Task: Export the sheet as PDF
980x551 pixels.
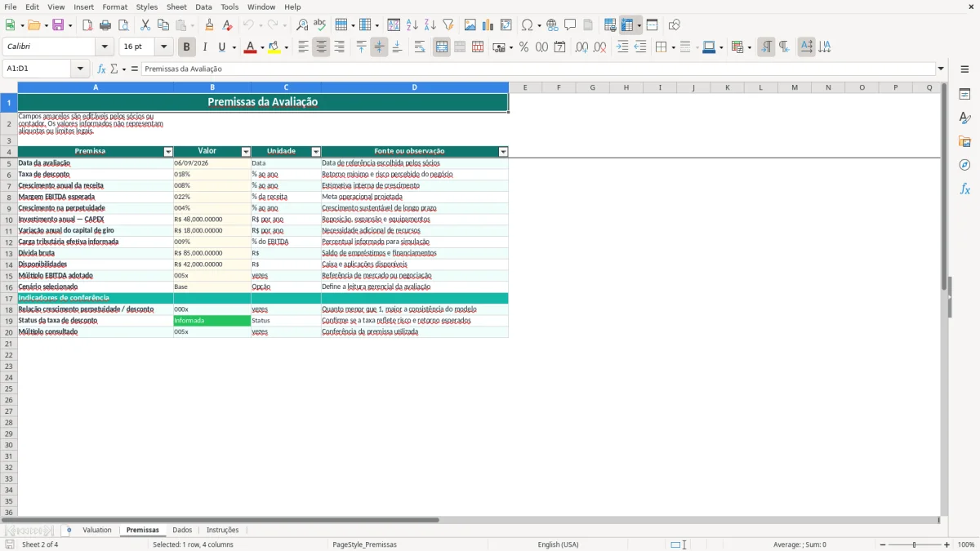Action: tap(87, 25)
